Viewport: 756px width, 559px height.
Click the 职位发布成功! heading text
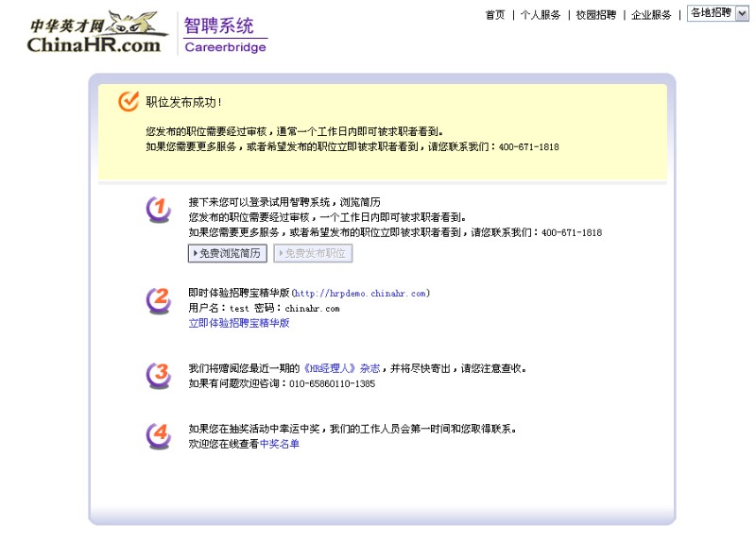pyautogui.click(x=183, y=102)
